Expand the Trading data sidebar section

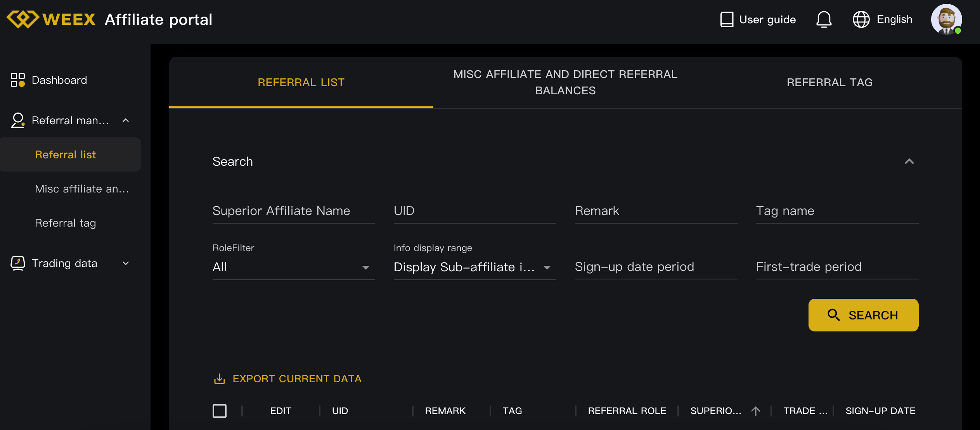click(x=126, y=263)
